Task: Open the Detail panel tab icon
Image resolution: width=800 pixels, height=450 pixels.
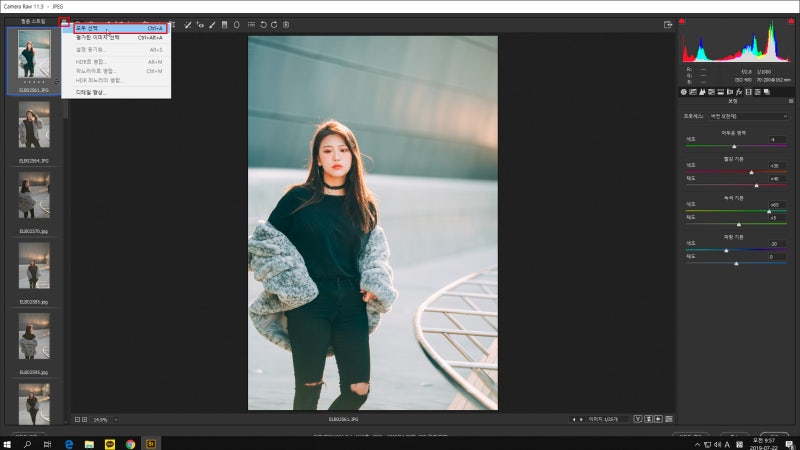Action: pos(702,92)
